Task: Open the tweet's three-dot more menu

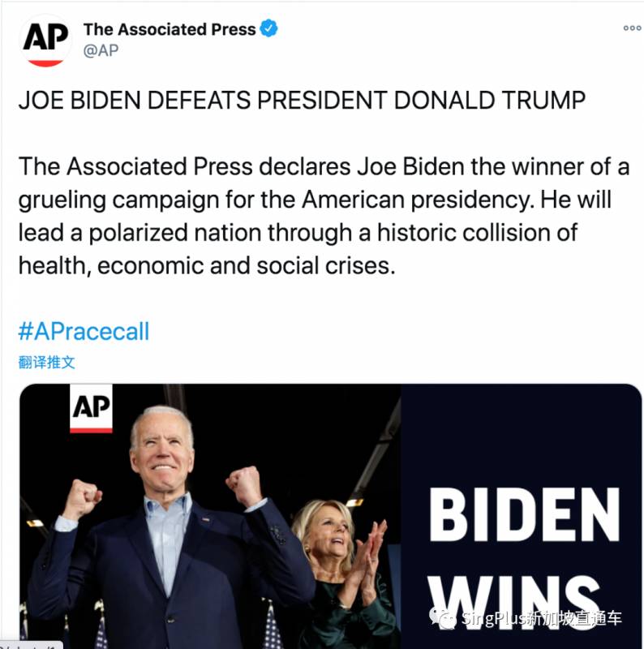Action: point(632,28)
